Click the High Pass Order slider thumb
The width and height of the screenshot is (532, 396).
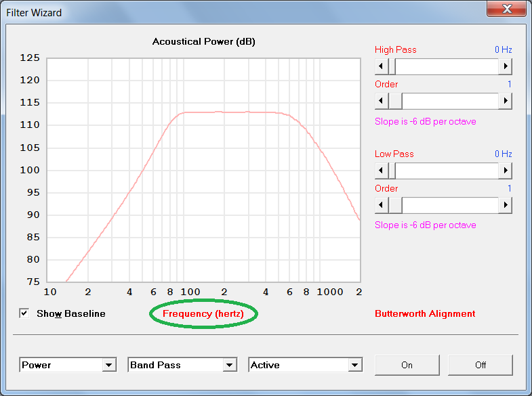pyautogui.click(x=395, y=101)
